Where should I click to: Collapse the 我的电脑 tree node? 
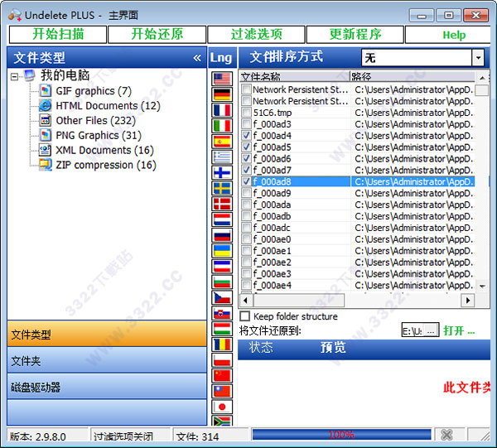pyautogui.click(x=14, y=76)
